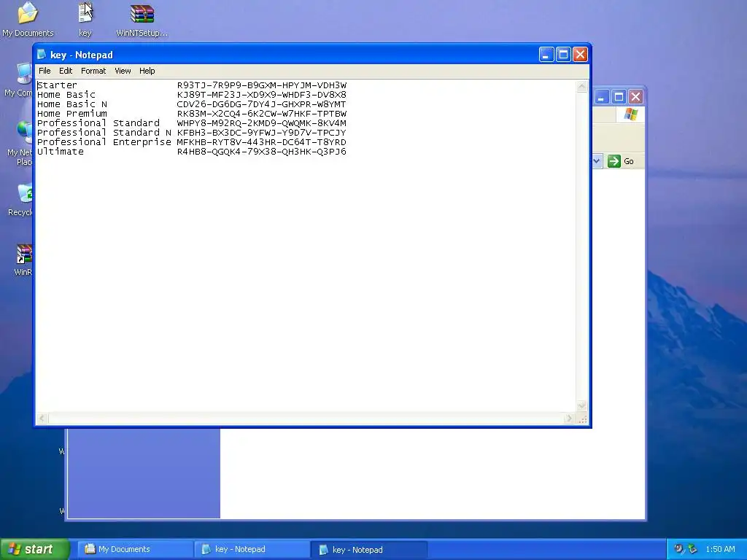Open the Start menu

[35, 549]
